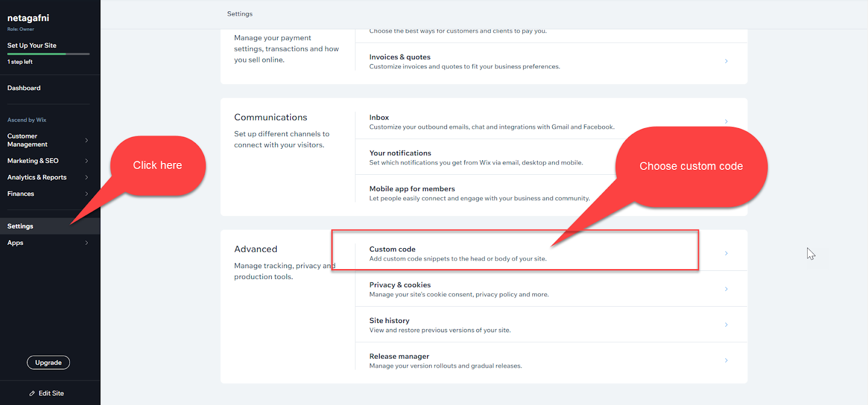
Task: Open Your notifications settings
Action: coord(400,153)
